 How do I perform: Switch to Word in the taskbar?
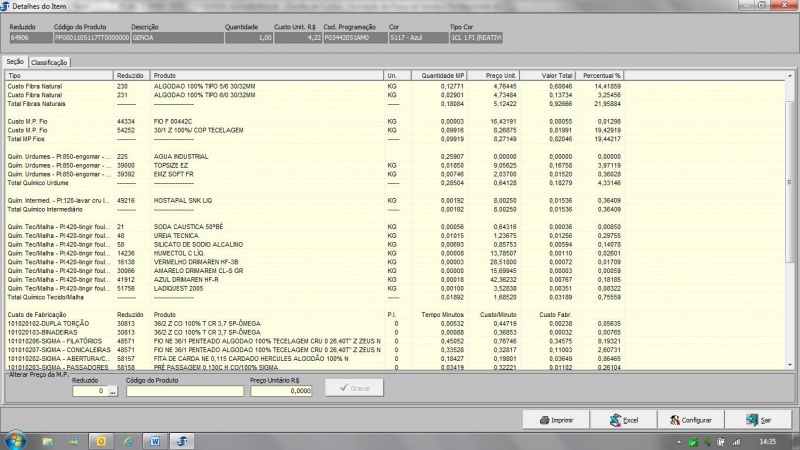point(155,440)
